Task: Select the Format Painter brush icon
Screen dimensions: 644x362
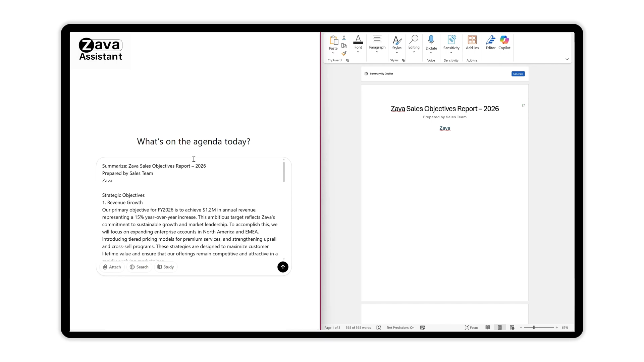Action: [x=344, y=53]
